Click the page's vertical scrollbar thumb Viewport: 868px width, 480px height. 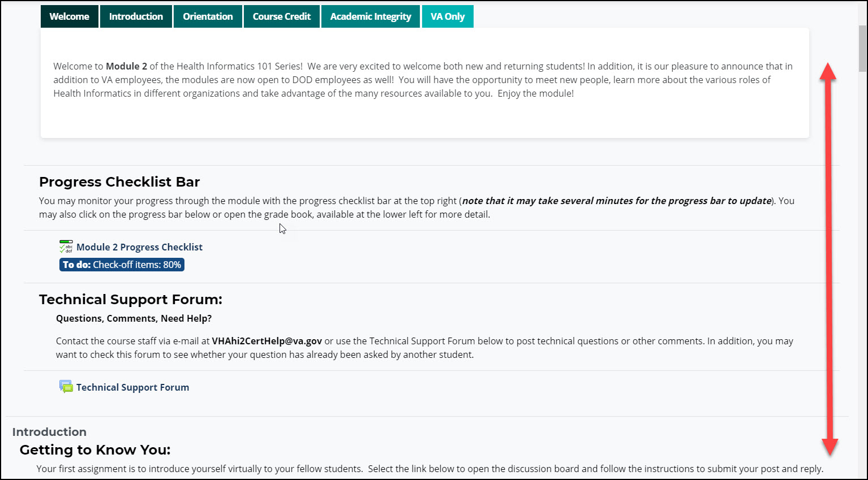[x=862, y=48]
